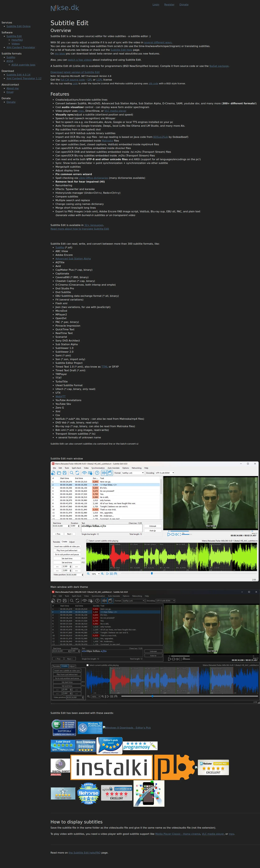Viewport: 260px width, 868px height.
Task: Open the 'full C# source code' link
Action: (x=73, y=80)
